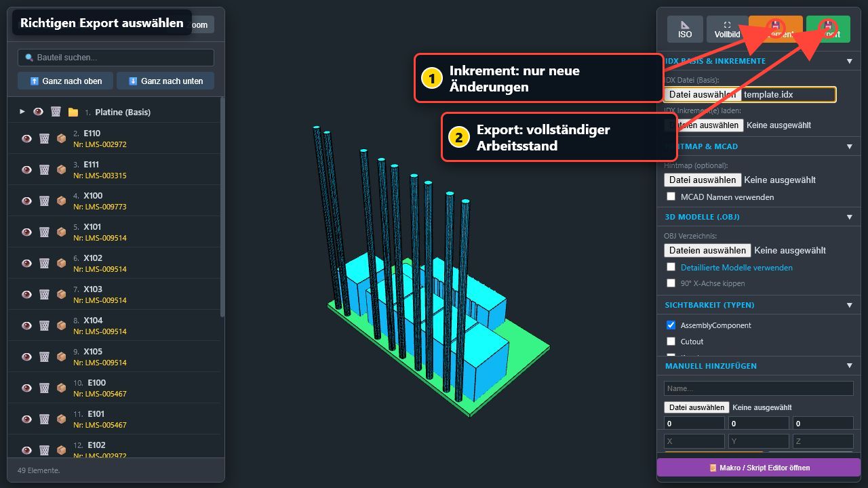Collapse the Manuell Hinzufügen section

(850, 366)
